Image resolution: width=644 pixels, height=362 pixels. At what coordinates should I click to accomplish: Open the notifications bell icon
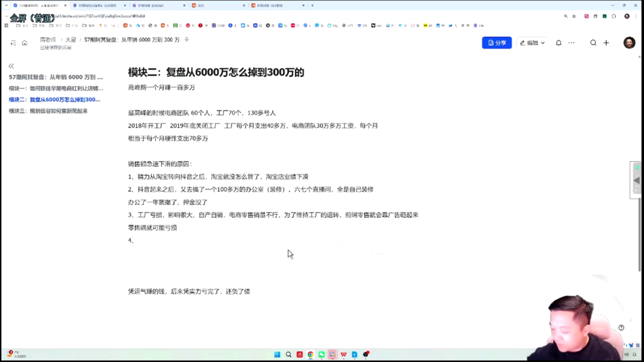pyautogui.click(x=558, y=43)
